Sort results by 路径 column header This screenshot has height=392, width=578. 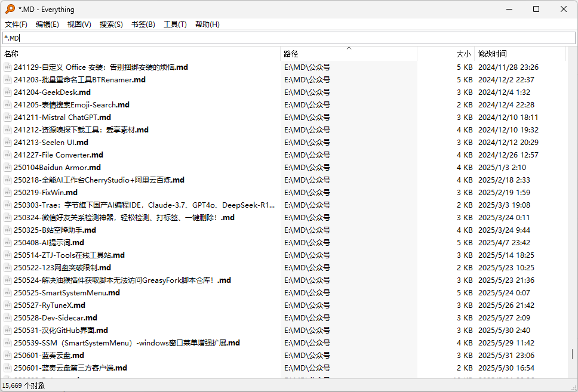(349, 54)
